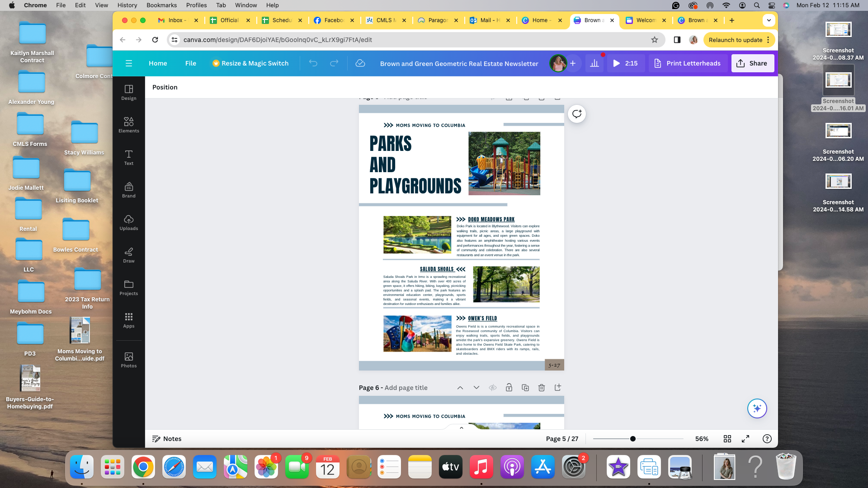Open Resize & Magic Switch menu
Image resolution: width=868 pixels, height=488 pixels.
(x=250, y=63)
